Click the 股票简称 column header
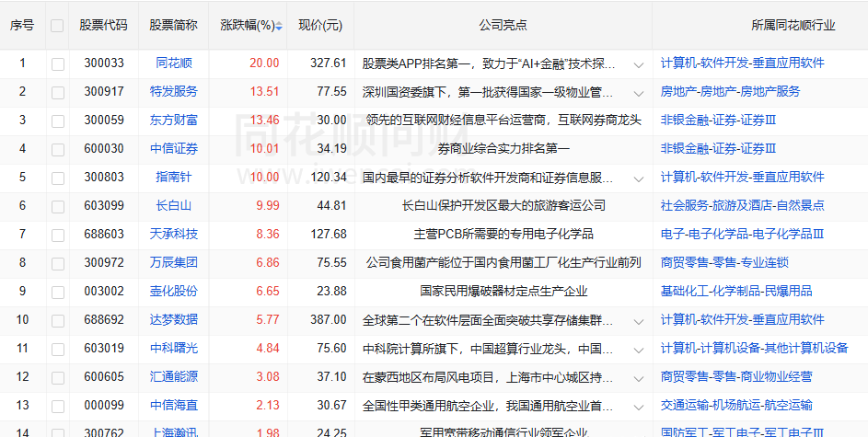The height and width of the screenshot is (437, 868). [x=174, y=26]
